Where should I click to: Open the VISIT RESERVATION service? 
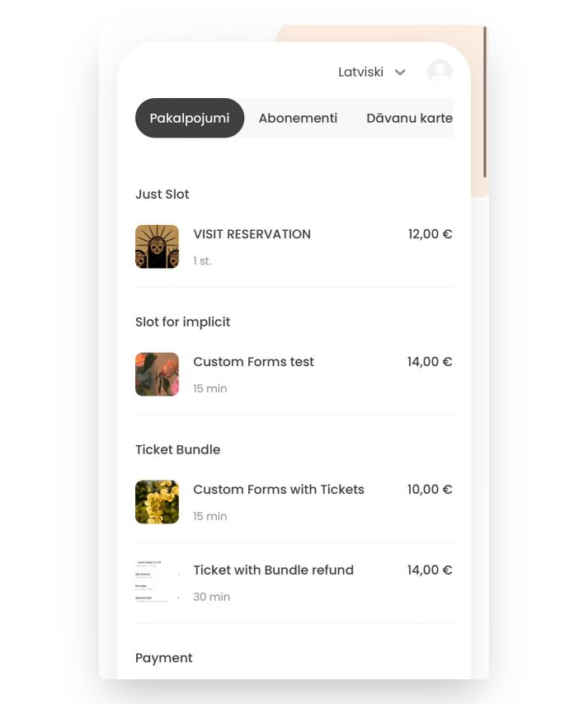tap(294, 246)
